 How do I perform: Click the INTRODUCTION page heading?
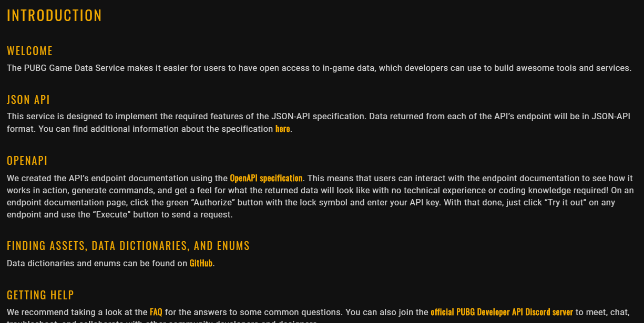click(54, 15)
